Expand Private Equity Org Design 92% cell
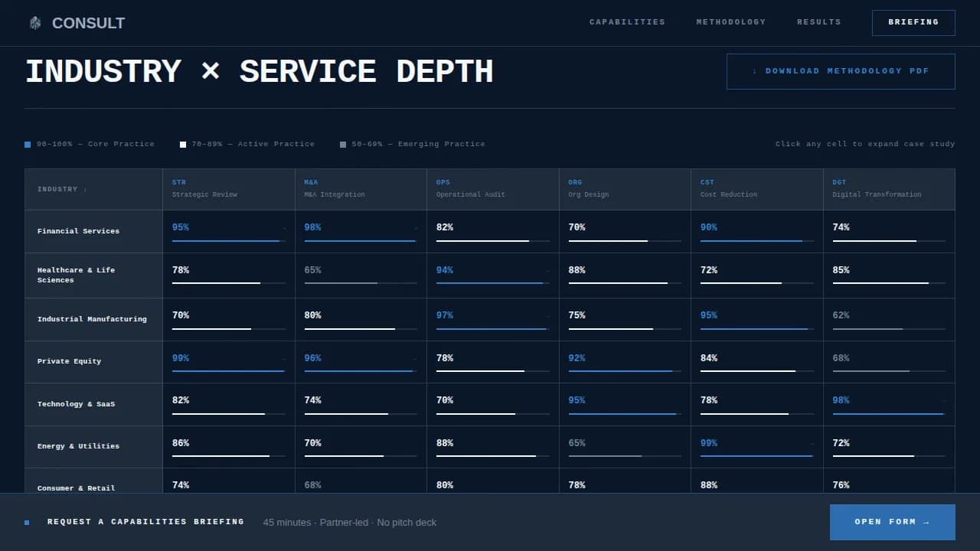Screen dimensions: 980x551 point(625,362)
